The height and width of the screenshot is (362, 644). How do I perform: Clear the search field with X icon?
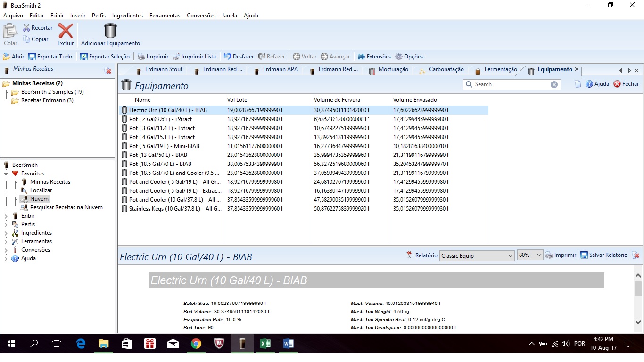[554, 84]
